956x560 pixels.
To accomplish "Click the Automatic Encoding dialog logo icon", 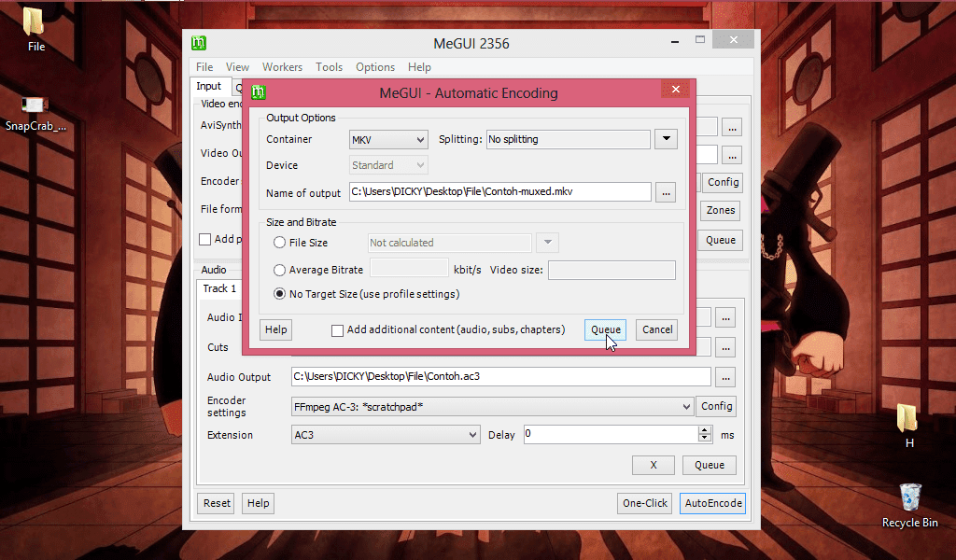I will pyautogui.click(x=259, y=92).
